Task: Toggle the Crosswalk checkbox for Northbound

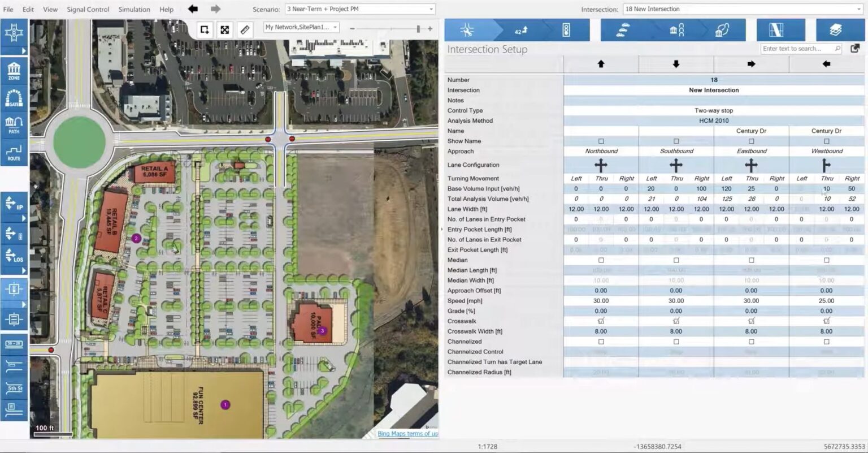Action: (601, 321)
